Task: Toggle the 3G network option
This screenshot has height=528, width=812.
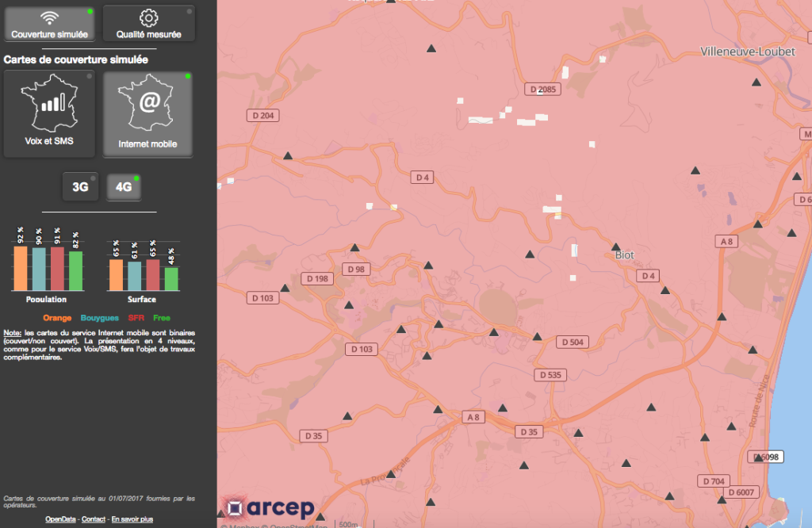Action: click(x=80, y=188)
